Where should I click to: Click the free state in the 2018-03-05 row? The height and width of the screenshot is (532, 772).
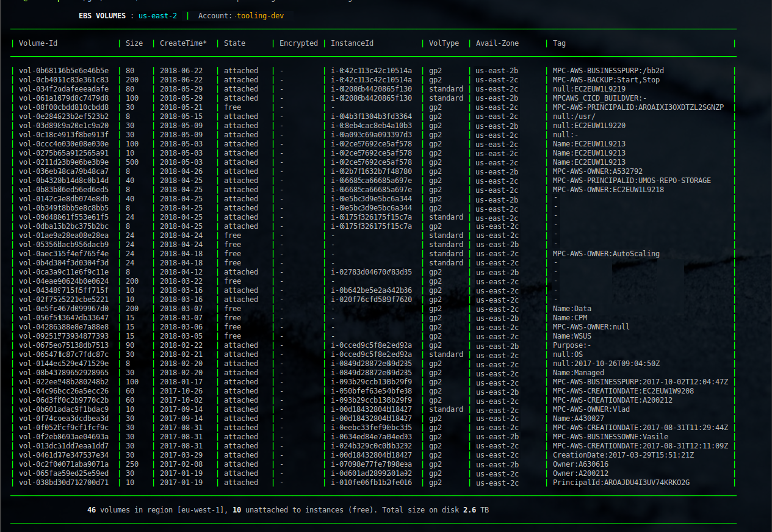(233, 336)
